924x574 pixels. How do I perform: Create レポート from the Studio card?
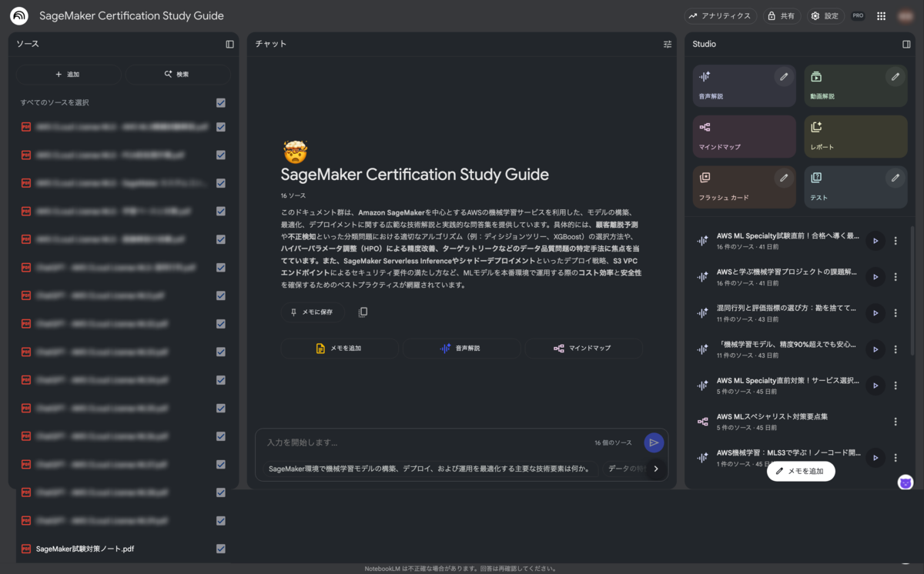855,136
